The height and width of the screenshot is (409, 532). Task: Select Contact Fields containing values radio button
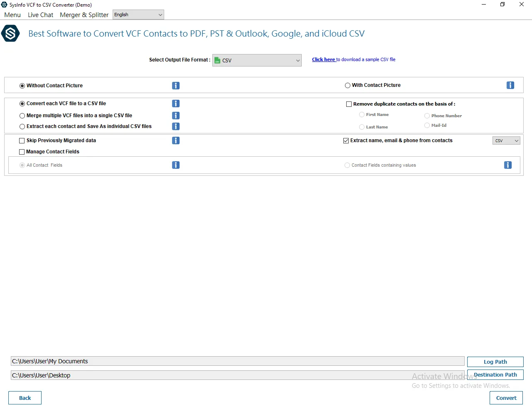pos(347,165)
